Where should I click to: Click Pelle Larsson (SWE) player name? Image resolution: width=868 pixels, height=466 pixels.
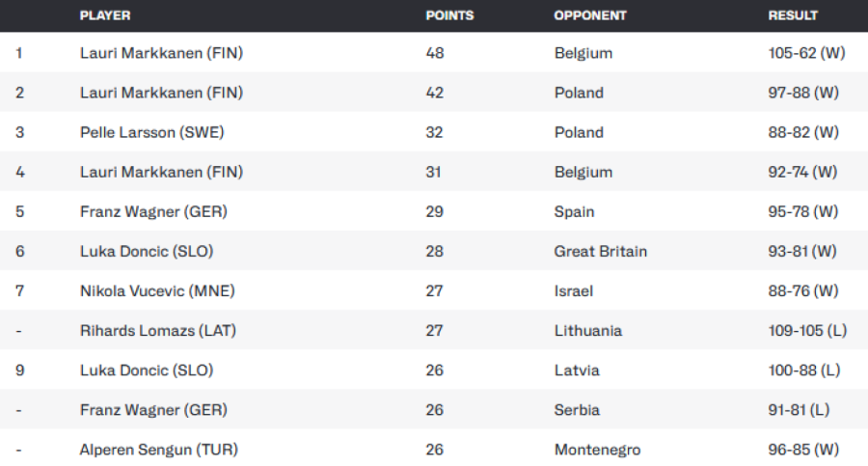(x=152, y=132)
